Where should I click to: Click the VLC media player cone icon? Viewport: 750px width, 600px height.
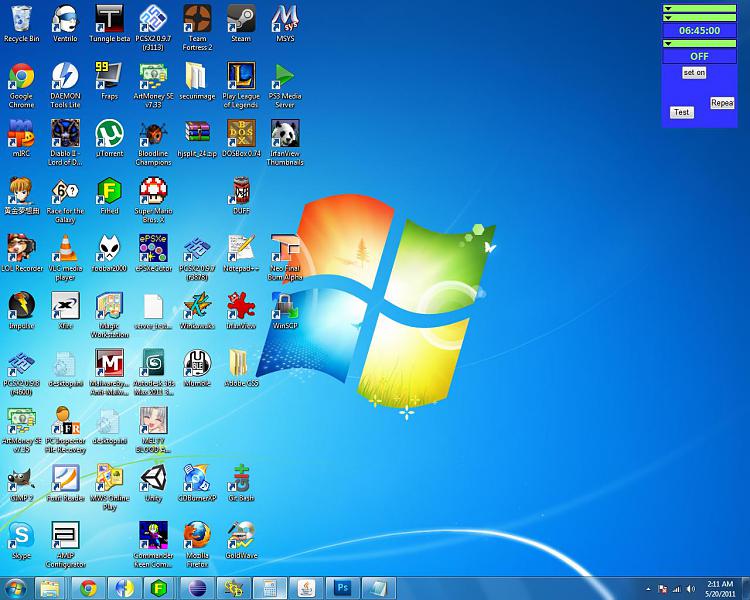pyautogui.click(x=65, y=257)
